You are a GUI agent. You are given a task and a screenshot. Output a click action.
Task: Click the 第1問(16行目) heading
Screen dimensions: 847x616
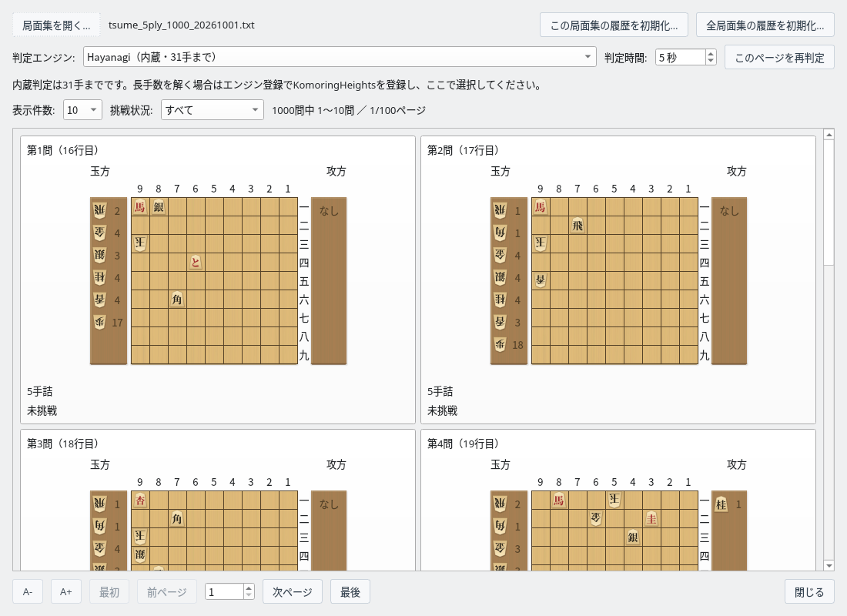pos(62,150)
